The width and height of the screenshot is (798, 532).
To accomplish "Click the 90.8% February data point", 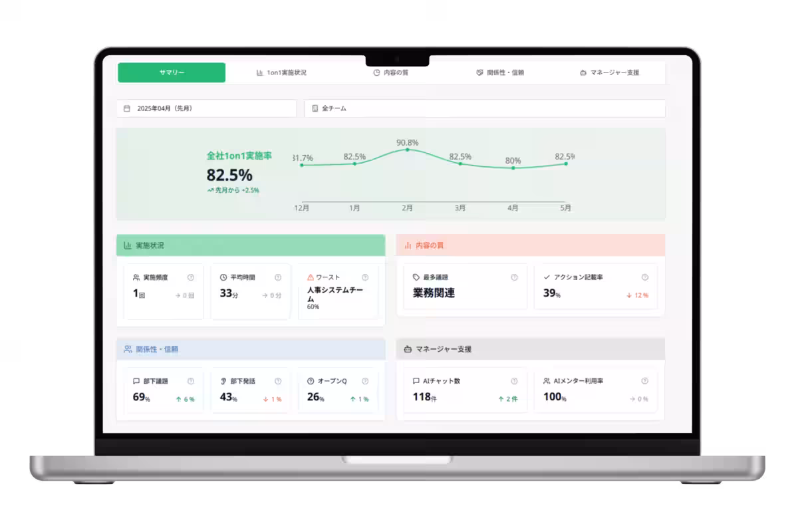I will point(407,150).
